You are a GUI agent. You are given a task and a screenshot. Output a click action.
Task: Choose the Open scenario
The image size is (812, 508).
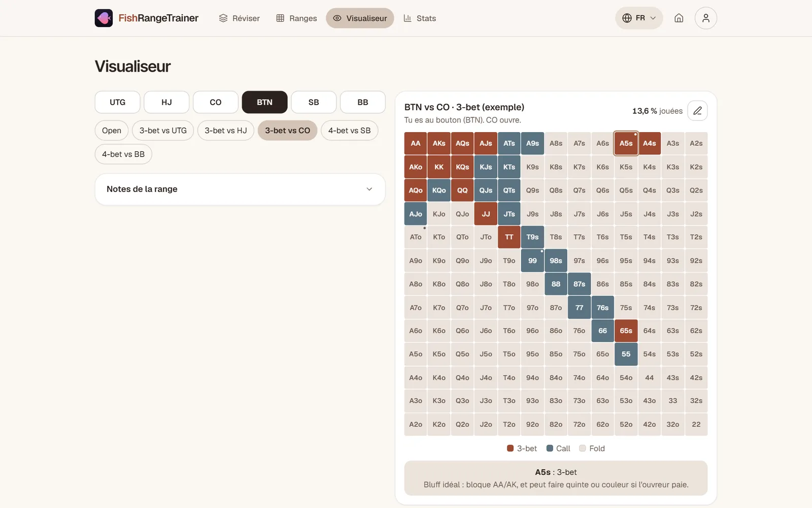[112, 131]
